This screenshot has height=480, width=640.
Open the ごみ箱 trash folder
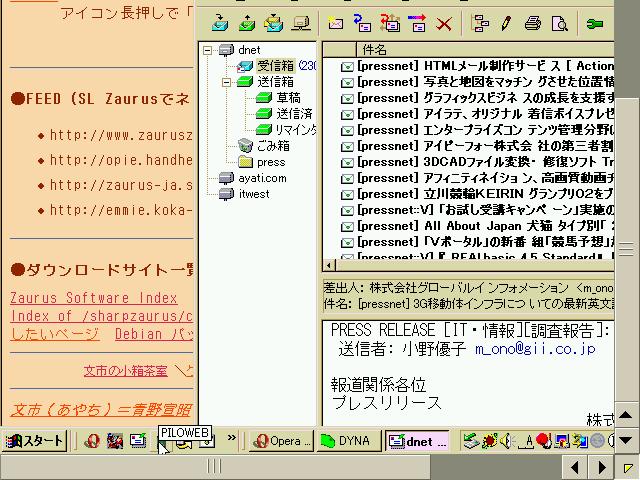coord(273,146)
